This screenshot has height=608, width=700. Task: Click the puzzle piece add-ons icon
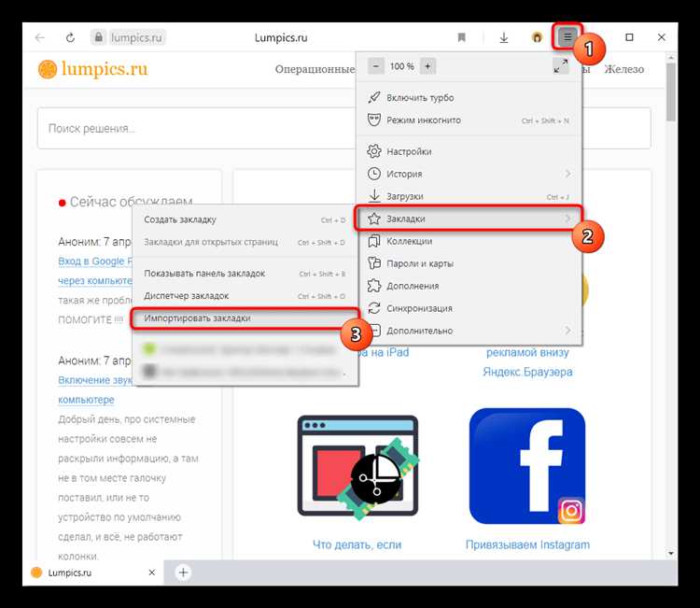[373, 286]
